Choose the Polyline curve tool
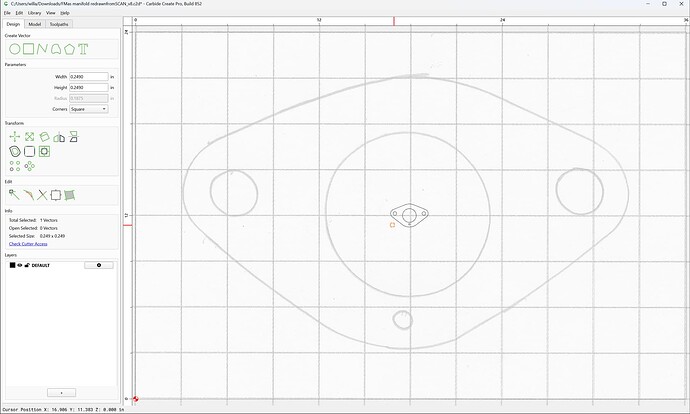Screen dimensions: 690x414 click(x=42, y=49)
